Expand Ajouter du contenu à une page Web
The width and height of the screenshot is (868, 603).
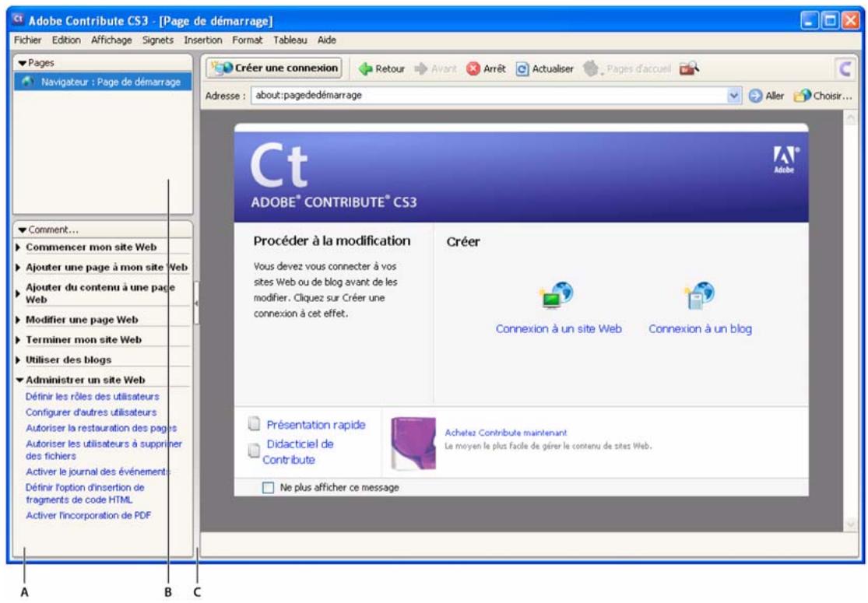click(x=18, y=293)
